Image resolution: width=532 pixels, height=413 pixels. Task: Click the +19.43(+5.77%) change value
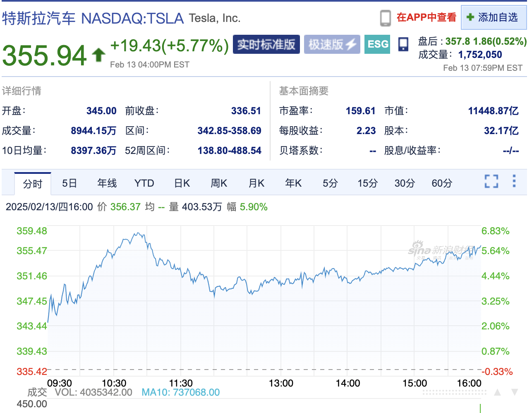point(170,46)
